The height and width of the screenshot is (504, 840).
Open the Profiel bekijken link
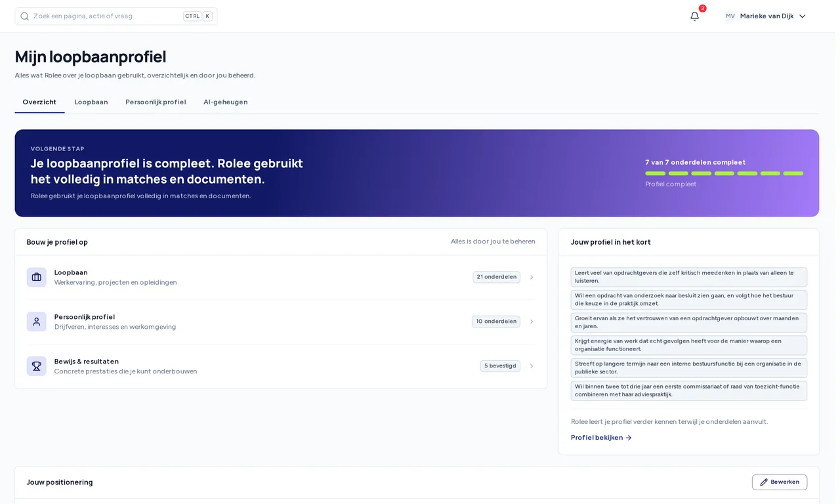coord(601,438)
